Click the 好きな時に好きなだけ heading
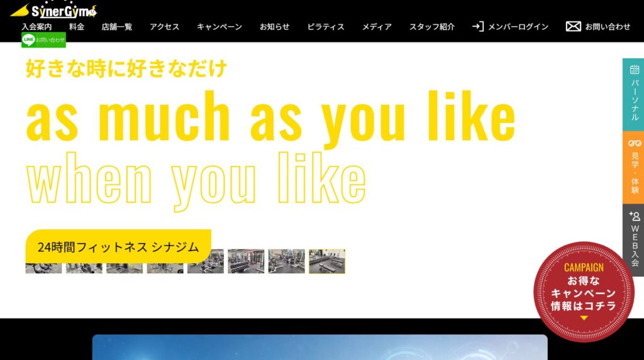The image size is (644, 360). pos(126,68)
